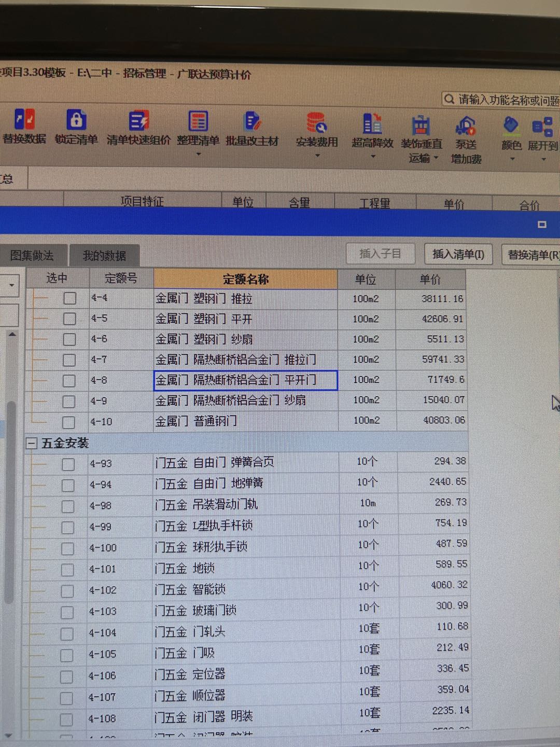Switch to the 图集做法 tab
The width and height of the screenshot is (560, 747).
(x=32, y=256)
